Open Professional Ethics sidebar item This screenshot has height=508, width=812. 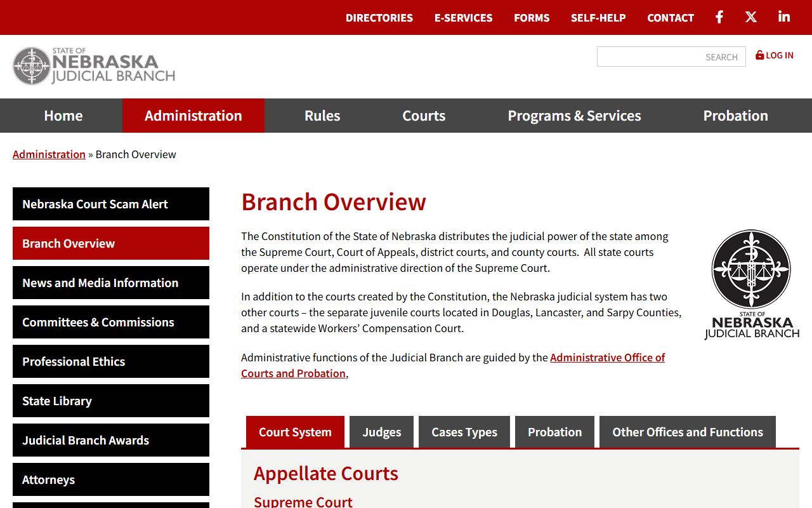tap(111, 361)
